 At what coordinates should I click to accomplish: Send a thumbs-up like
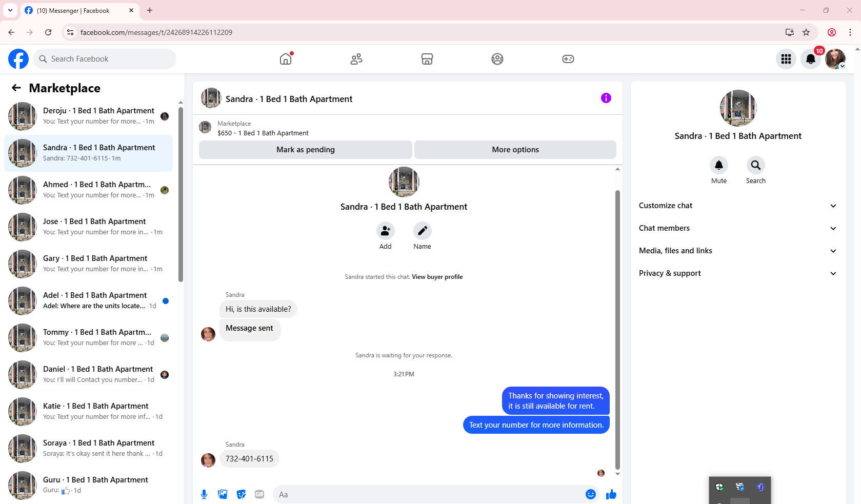coord(611,494)
